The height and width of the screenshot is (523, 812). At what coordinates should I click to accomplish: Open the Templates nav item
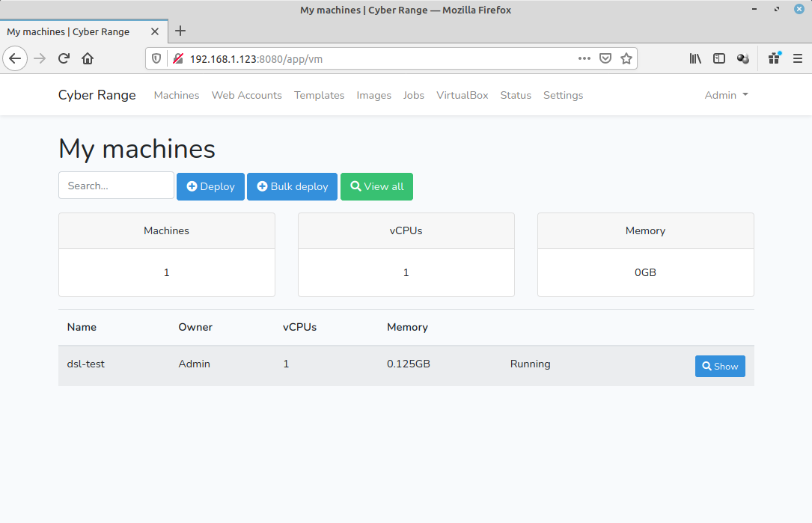click(x=319, y=95)
